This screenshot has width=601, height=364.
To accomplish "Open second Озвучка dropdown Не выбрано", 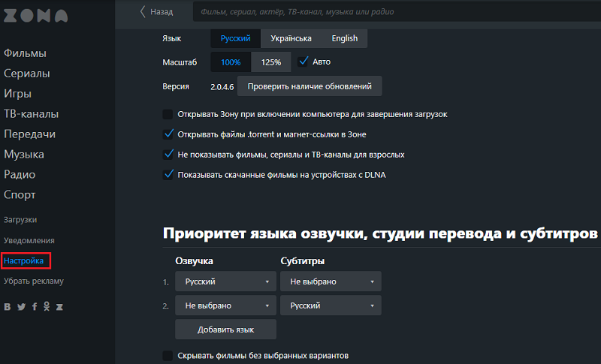I will point(226,305).
